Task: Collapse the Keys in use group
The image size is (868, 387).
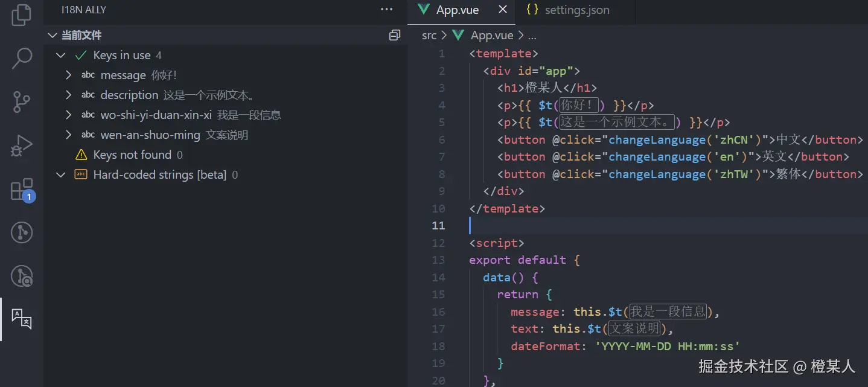Action: 60,56
